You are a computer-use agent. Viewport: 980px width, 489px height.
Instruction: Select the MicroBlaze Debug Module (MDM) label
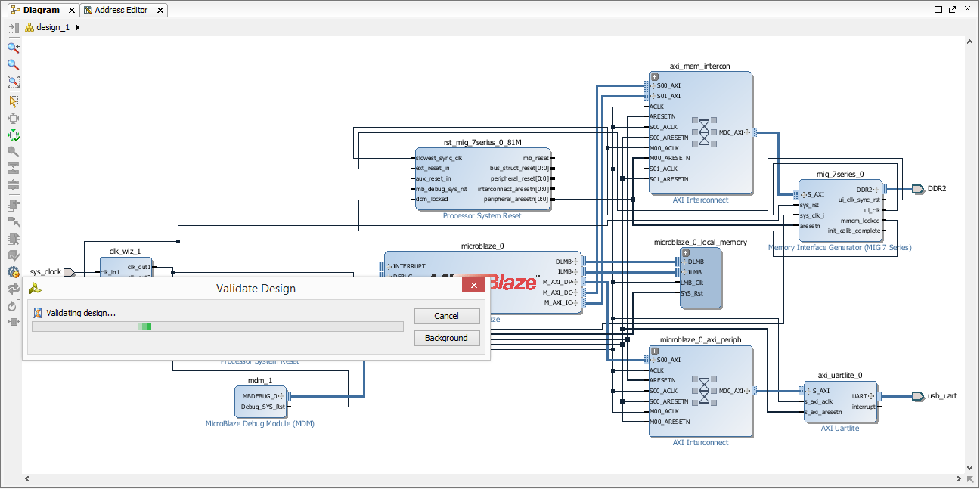(x=260, y=424)
